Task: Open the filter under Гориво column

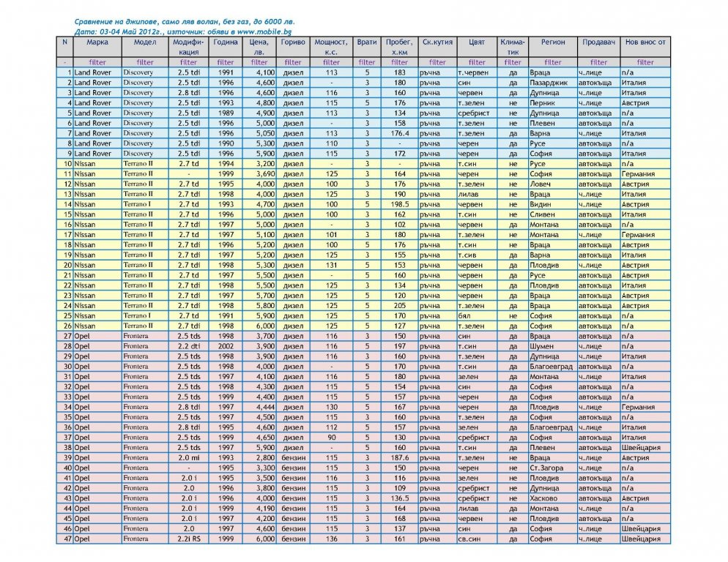Action: (293, 62)
